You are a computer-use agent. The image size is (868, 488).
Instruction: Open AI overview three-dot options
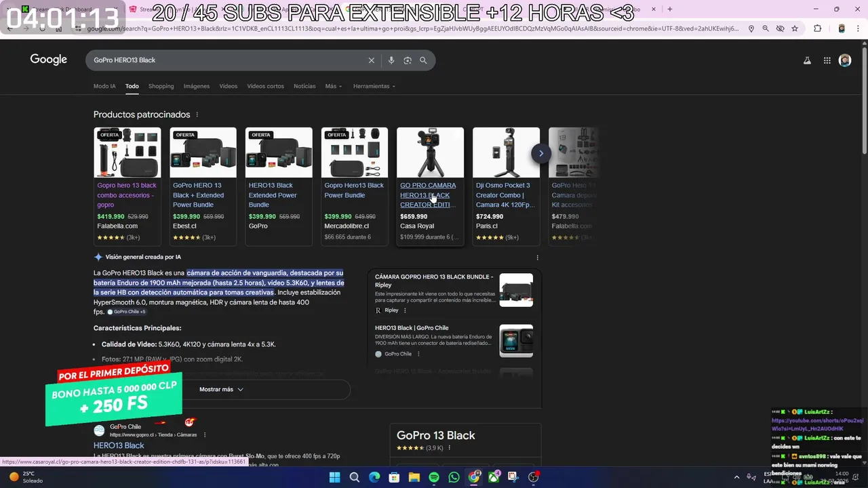click(537, 258)
